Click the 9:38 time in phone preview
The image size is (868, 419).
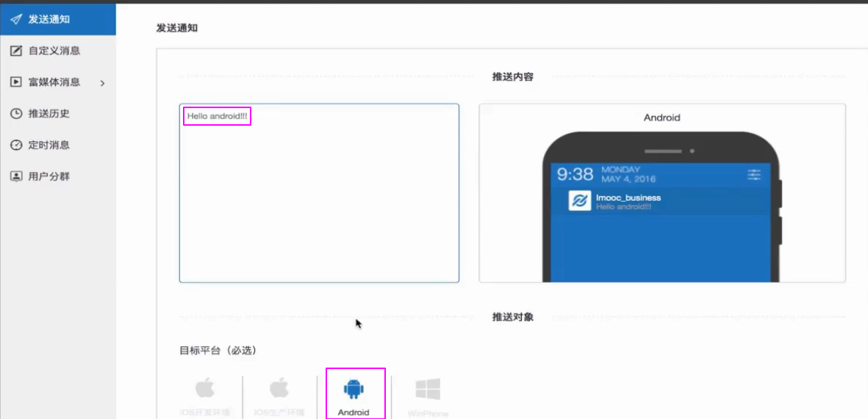pyautogui.click(x=575, y=174)
